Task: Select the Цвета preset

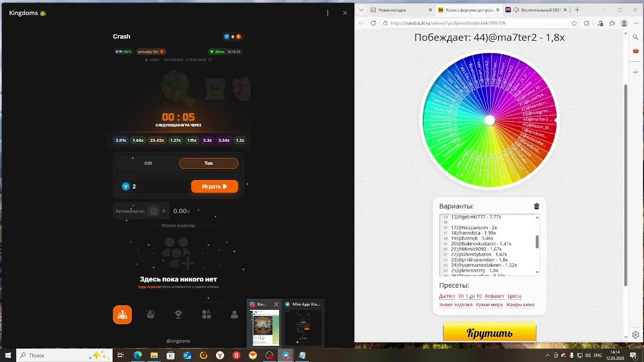Action: [514, 296]
